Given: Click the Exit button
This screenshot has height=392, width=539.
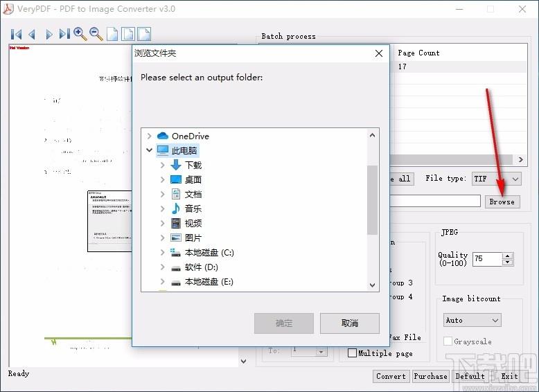Looking at the screenshot, I should click(x=509, y=376).
